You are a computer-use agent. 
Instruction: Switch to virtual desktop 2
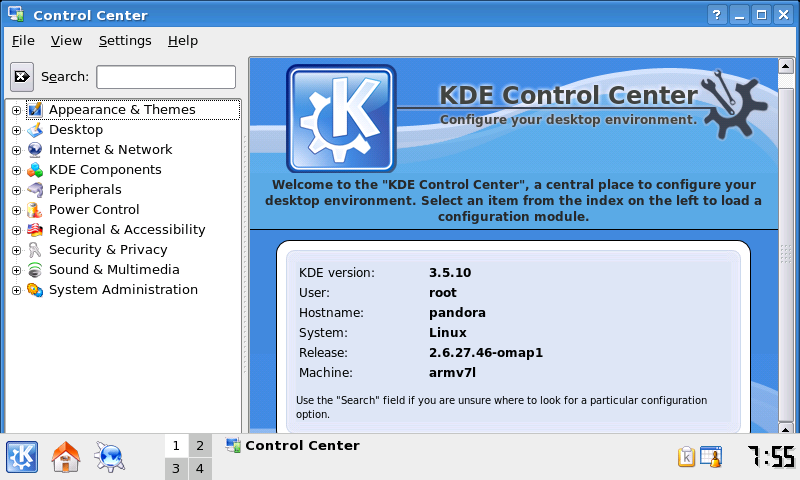click(x=199, y=446)
